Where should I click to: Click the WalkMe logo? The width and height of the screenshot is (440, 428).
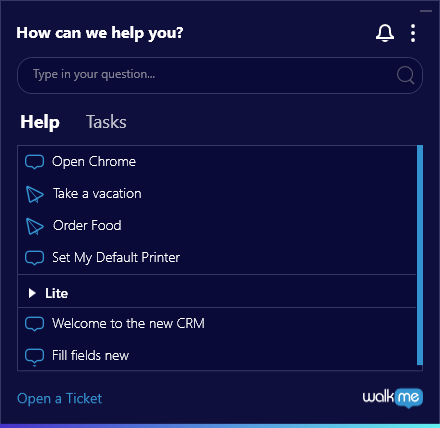point(393,398)
